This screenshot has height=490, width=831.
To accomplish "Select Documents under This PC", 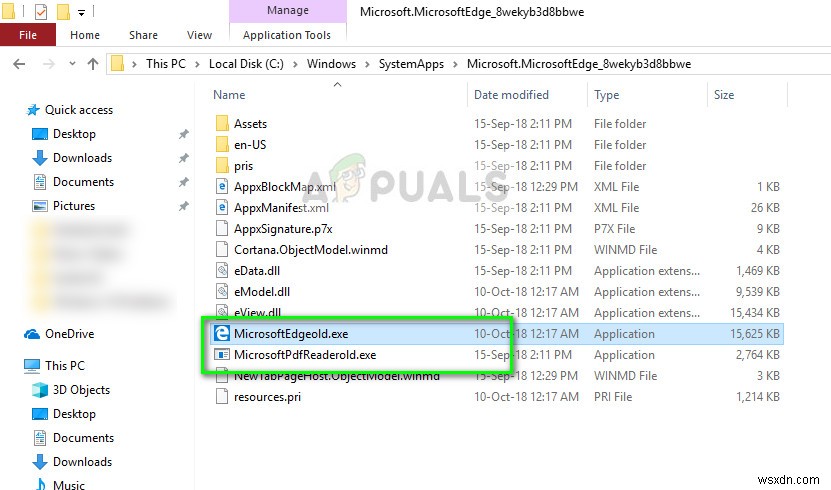I will 83,438.
